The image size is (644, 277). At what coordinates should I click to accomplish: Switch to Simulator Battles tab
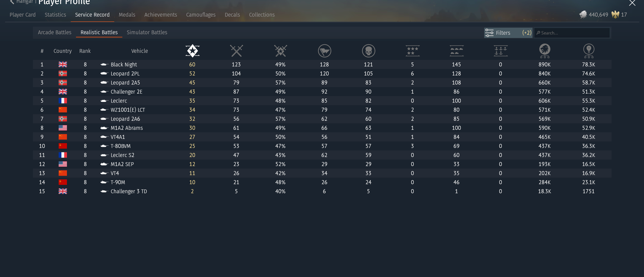pos(147,32)
